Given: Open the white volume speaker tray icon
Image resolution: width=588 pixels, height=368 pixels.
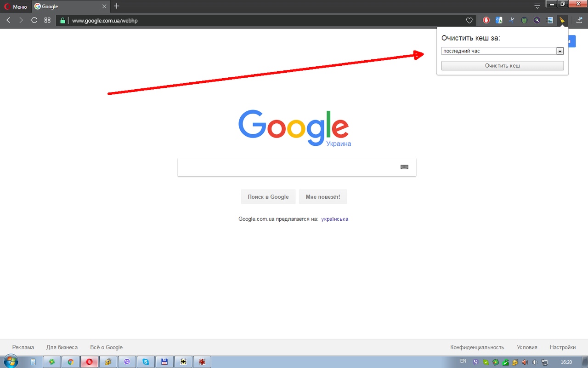Looking at the screenshot, I should pos(535,362).
